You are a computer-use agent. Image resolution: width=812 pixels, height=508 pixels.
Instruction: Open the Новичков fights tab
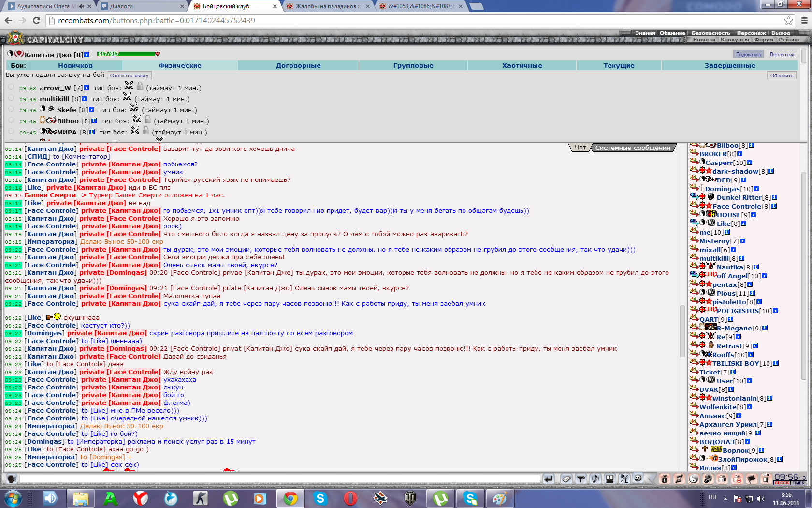click(x=75, y=65)
